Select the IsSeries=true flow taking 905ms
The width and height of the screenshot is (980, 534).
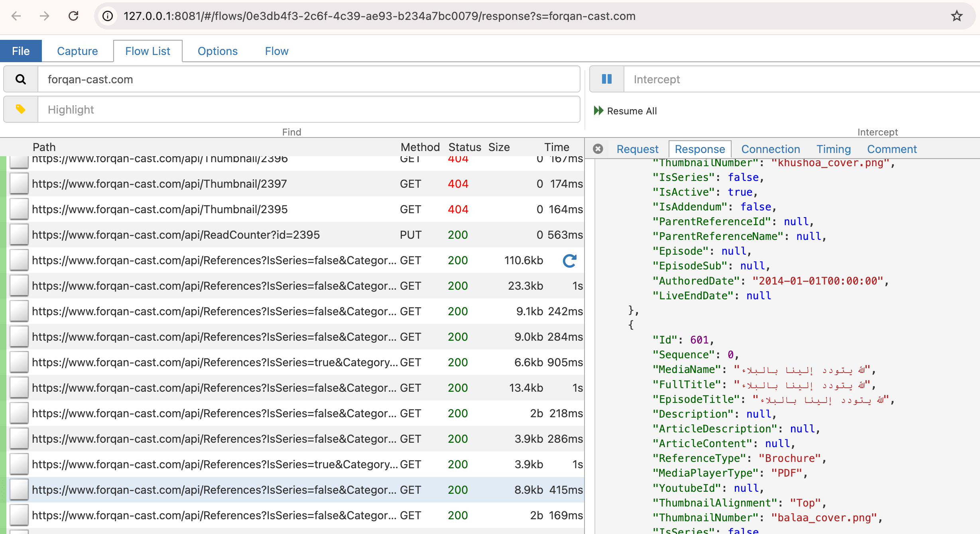pos(215,362)
